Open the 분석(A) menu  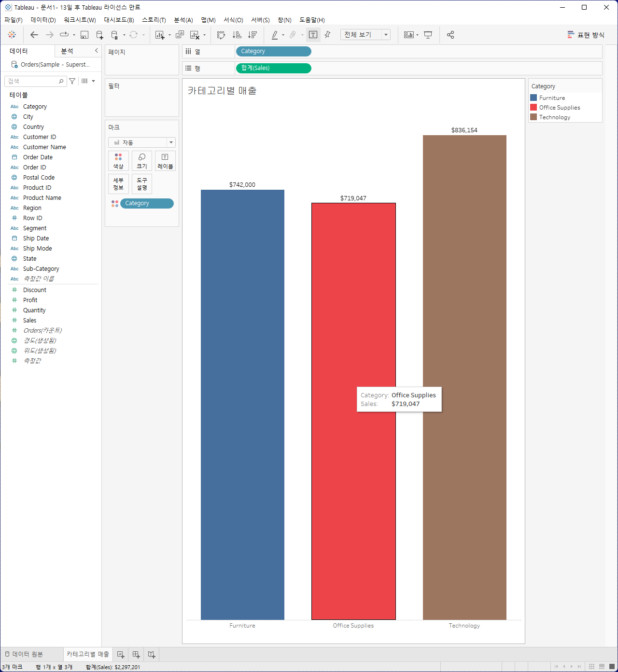pyautogui.click(x=183, y=20)
